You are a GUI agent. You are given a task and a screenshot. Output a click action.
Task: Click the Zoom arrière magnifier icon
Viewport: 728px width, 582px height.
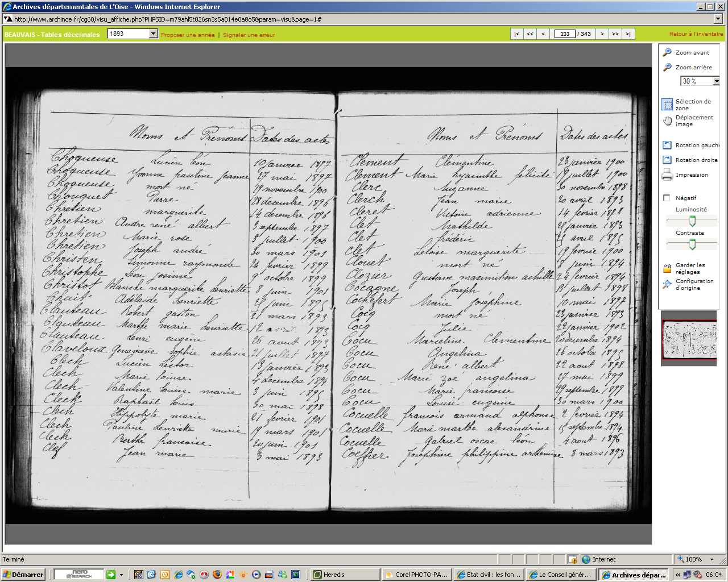point(667,67)
